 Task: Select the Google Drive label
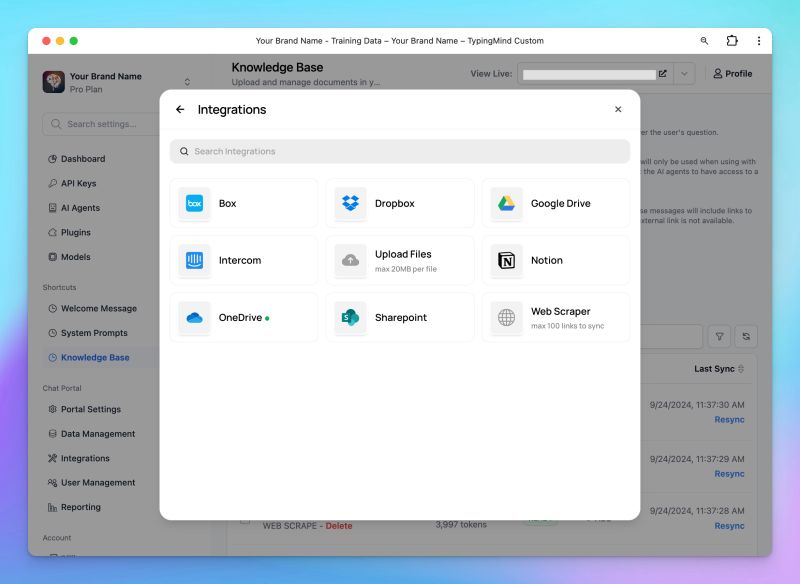tap(561, 204)
